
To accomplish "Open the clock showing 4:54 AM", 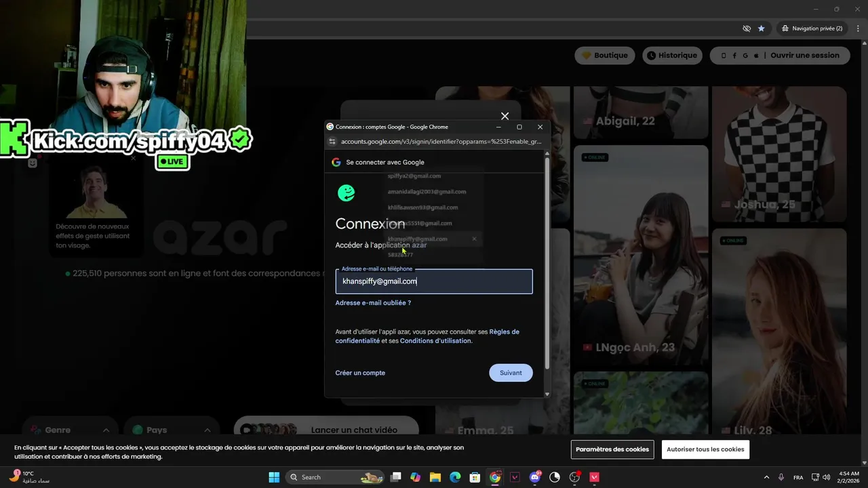I will click(x=849, y=477).
